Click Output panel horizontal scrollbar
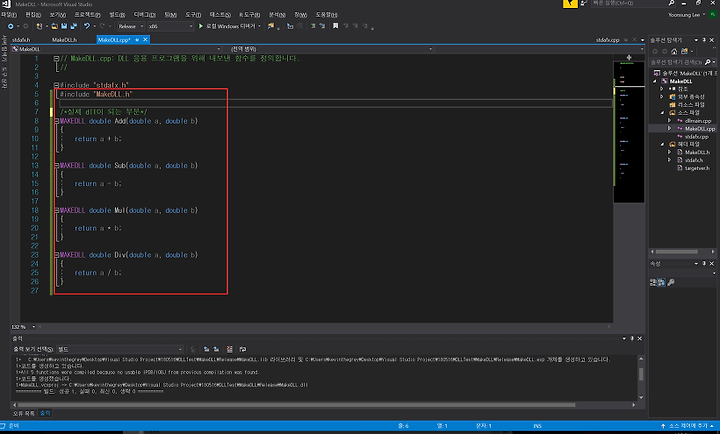 pyautogui.click(x=296, y=405)
